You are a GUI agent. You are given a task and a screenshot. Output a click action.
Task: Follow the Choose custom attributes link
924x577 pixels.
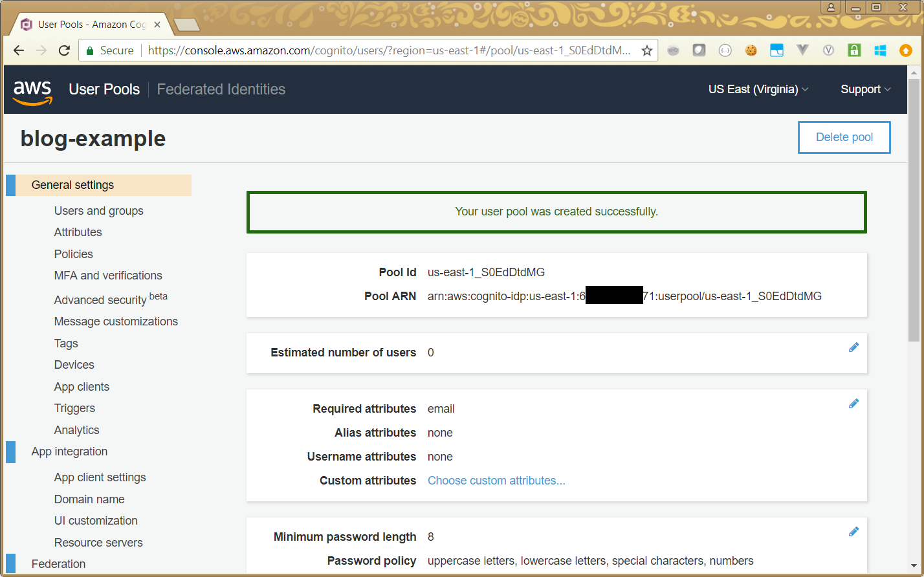pyautogui.click(x=496, y=481)
